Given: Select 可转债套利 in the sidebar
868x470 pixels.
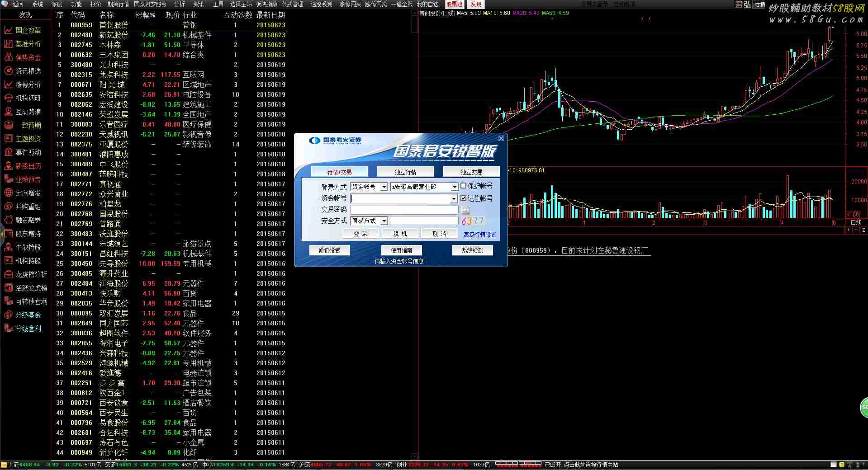Looking at the screenshot, I should click(x=26, y=301).
